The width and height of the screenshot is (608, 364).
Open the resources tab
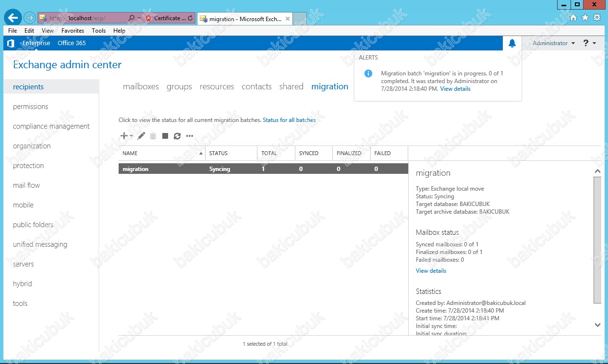tap(217, 86)
